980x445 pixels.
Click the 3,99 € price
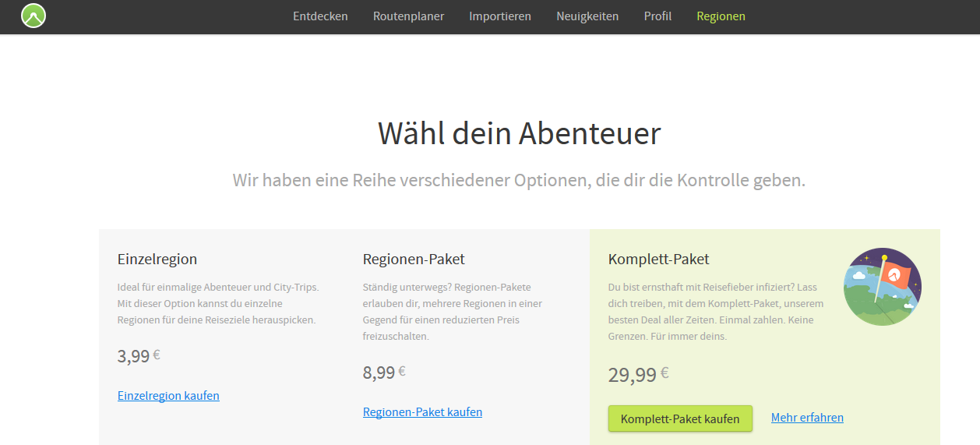pyautogui.click(x=139, y=356)
